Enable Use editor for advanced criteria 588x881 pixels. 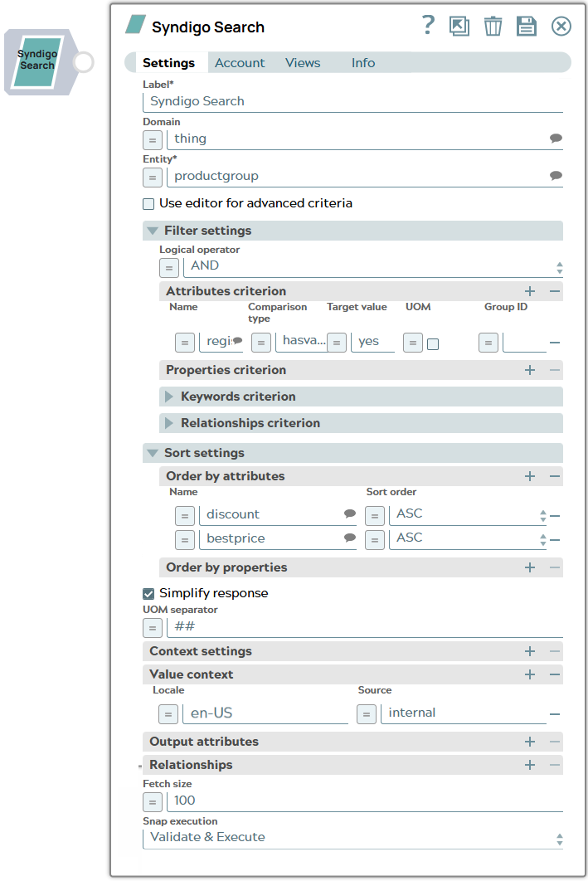click(148, 203)
